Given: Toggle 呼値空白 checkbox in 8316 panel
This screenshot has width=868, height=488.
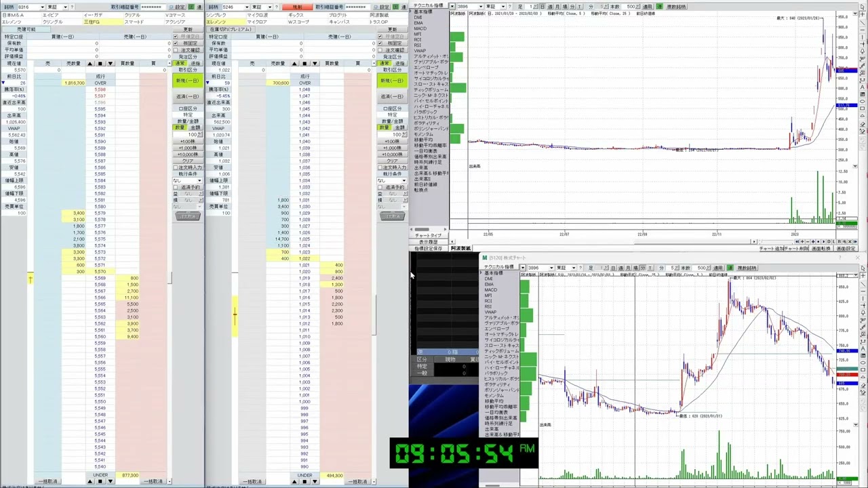Looking at the screenshot, I should coord(176,37).
